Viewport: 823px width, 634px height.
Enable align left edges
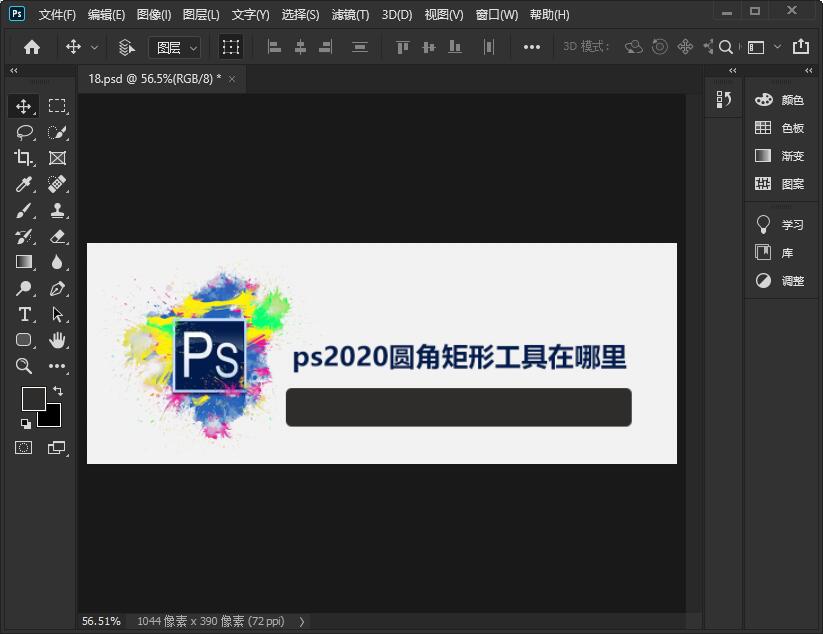pyautogui.click(x=273, y=46)
